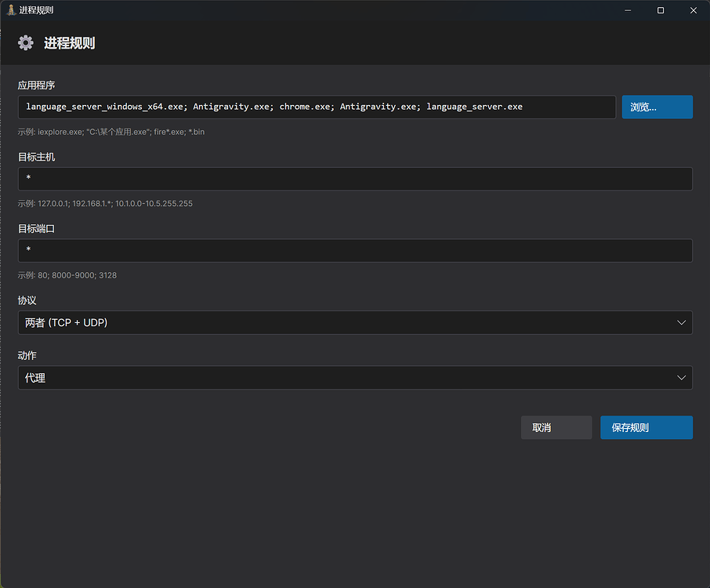Viewport: 710px width, 588px height.
Task: Focus the 应用程序 applications input field
Action: pos(317,107)
